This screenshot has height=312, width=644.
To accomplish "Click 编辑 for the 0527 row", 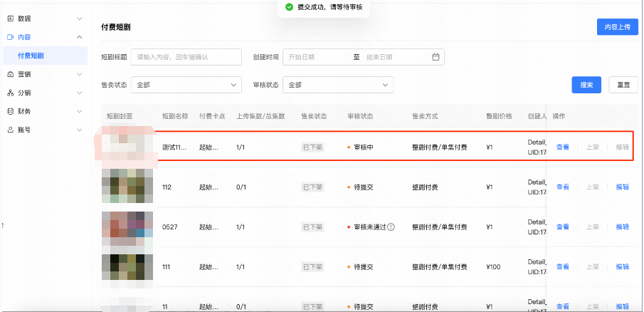I will point(622,227).
